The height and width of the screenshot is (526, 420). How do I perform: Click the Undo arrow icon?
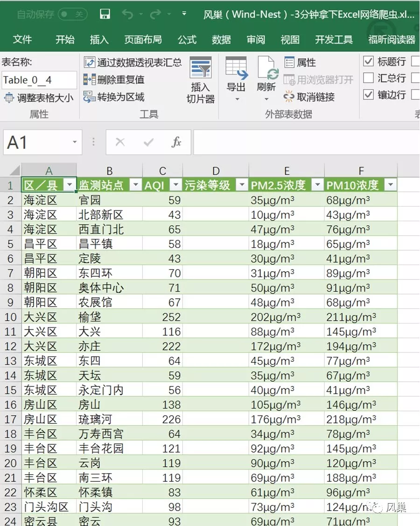(x=127, y=14)
